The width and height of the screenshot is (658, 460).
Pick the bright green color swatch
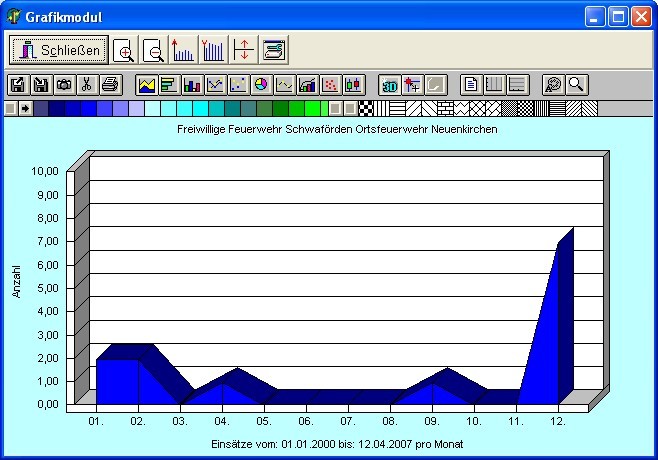tap(312, 108)
